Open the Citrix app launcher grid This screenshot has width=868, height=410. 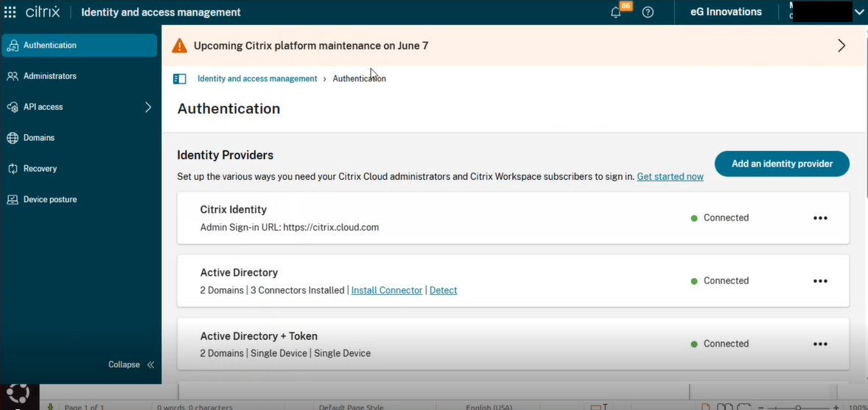click(x=10, y=12)
